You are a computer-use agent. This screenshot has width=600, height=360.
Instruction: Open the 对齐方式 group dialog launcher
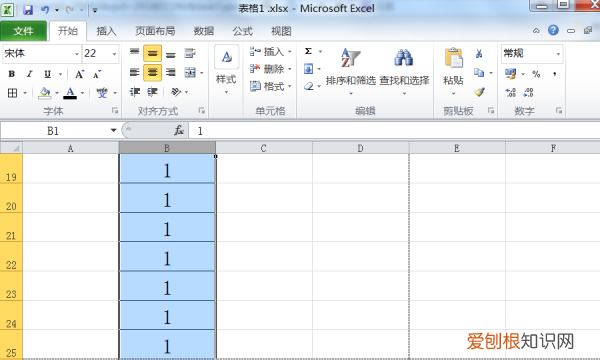click(202, 111)
